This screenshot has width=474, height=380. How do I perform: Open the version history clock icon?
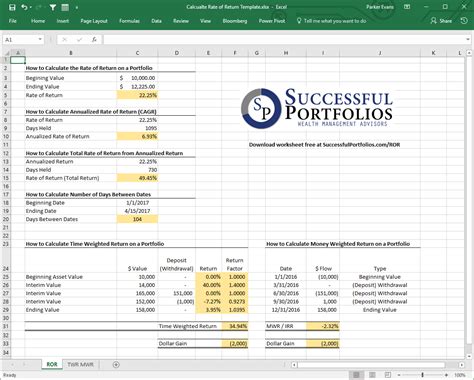[x=464, y=21]
